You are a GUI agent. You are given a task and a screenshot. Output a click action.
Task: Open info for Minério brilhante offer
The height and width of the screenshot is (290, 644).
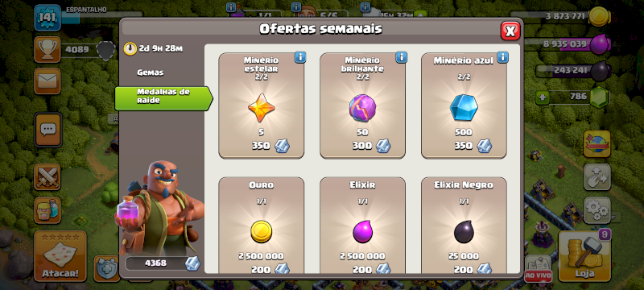tap(401, 57)
